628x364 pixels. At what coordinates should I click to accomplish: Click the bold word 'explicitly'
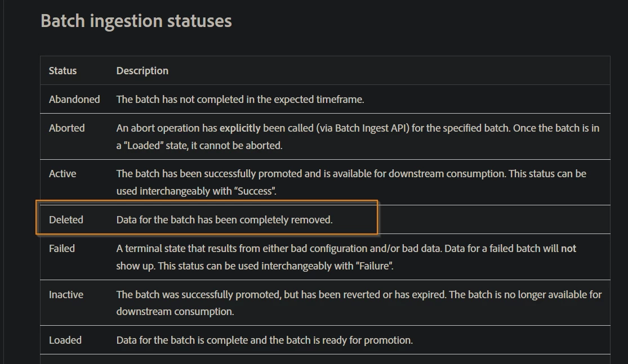pos(240,128)
